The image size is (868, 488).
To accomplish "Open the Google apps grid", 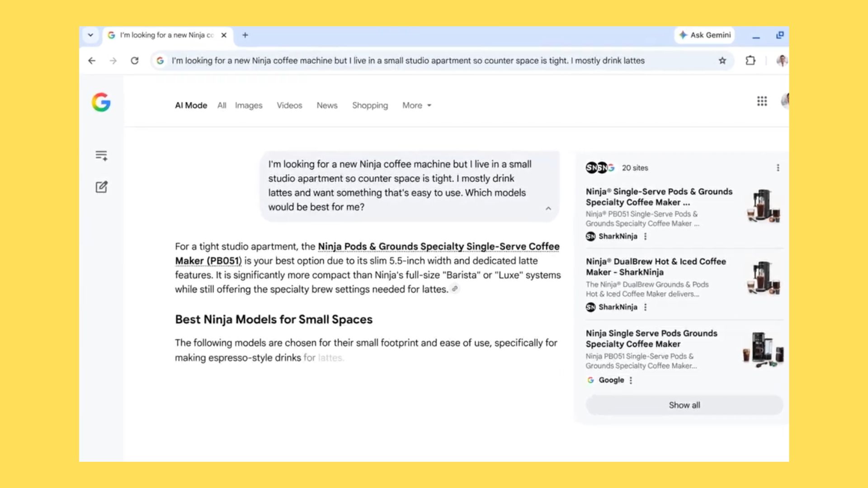I will click(762, 101).
